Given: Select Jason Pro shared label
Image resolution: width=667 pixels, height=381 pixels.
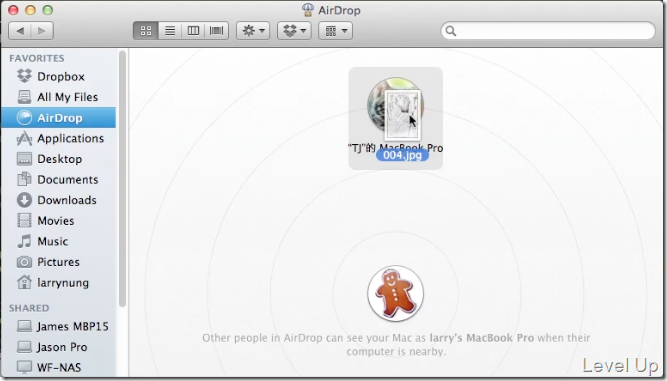Looking at the screenshot, I should (x=62, y=347).
